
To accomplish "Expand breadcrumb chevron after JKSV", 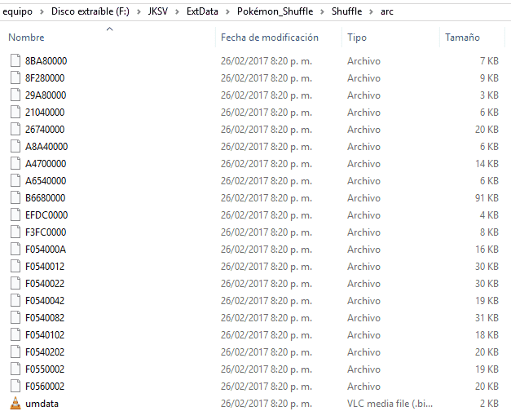I will point(177,11).
